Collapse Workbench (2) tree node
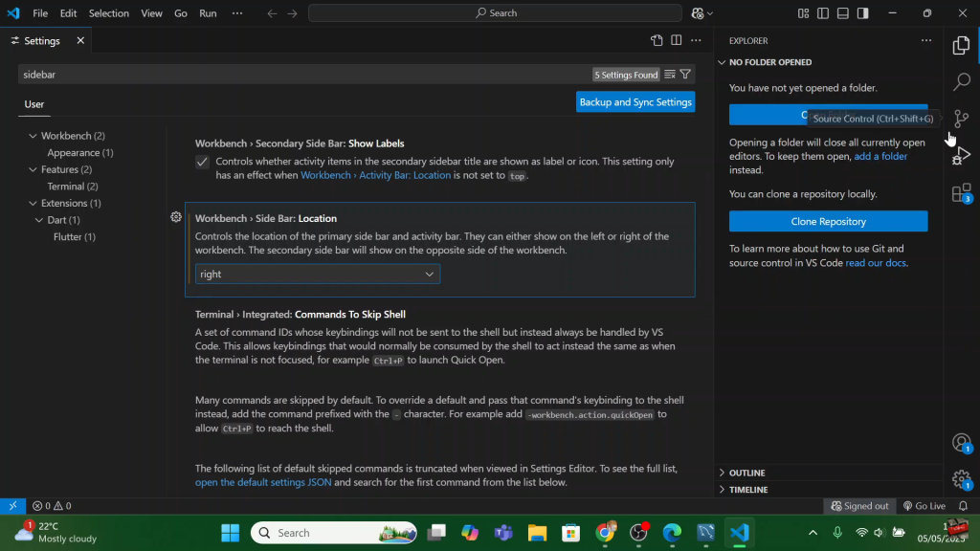Viewport: 980px width, 551px height. coord(33,136)
